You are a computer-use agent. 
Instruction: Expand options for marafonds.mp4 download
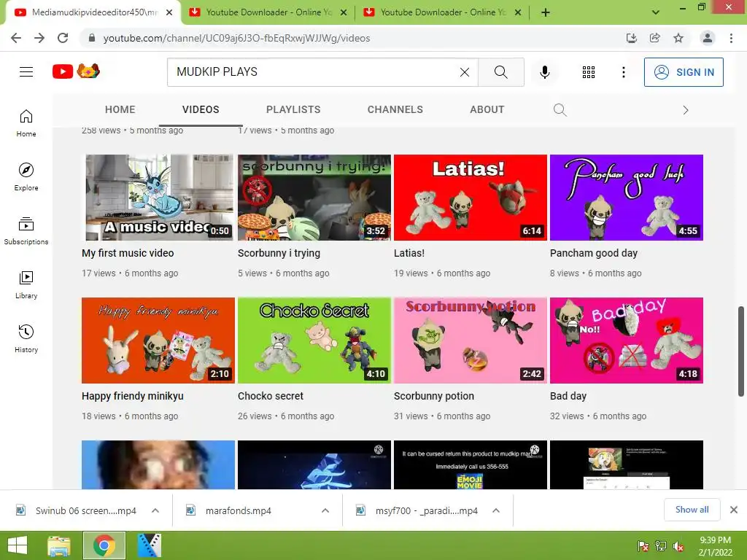click(x=325, y=510)
